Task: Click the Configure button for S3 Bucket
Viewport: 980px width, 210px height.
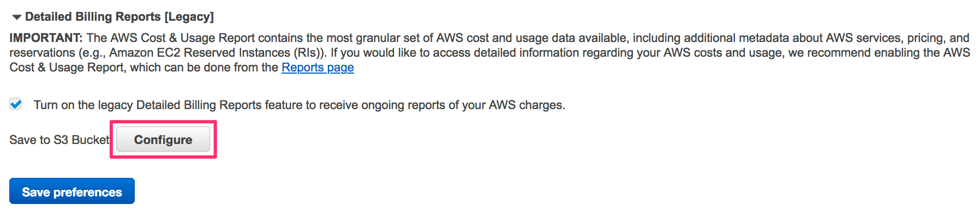Action: tap(163, 140)
